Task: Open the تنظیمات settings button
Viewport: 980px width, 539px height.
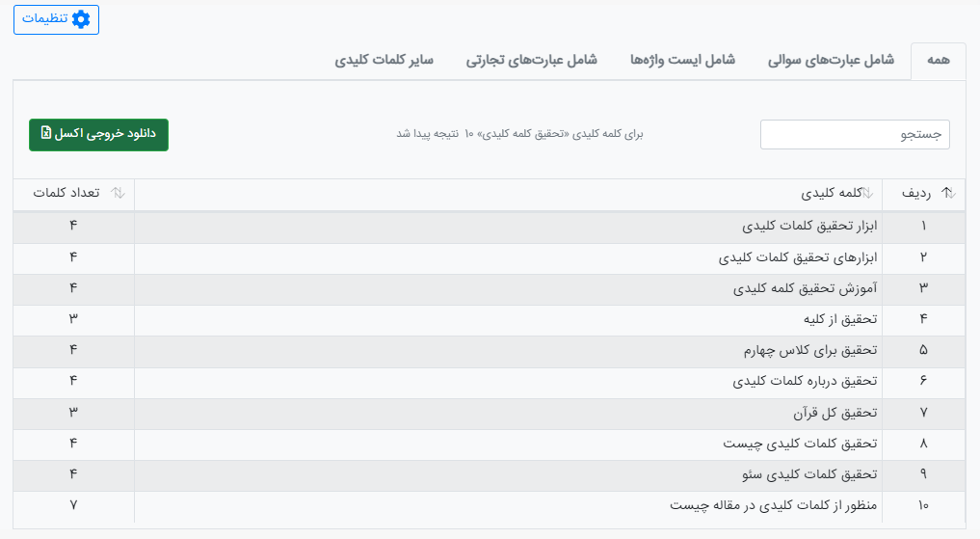Action: coord(56,19)
